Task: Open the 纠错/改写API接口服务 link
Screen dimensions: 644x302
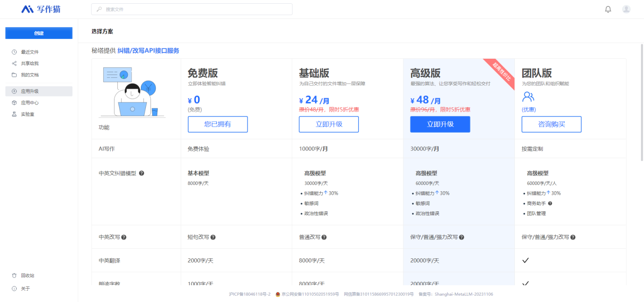Action: coord(148,51)
